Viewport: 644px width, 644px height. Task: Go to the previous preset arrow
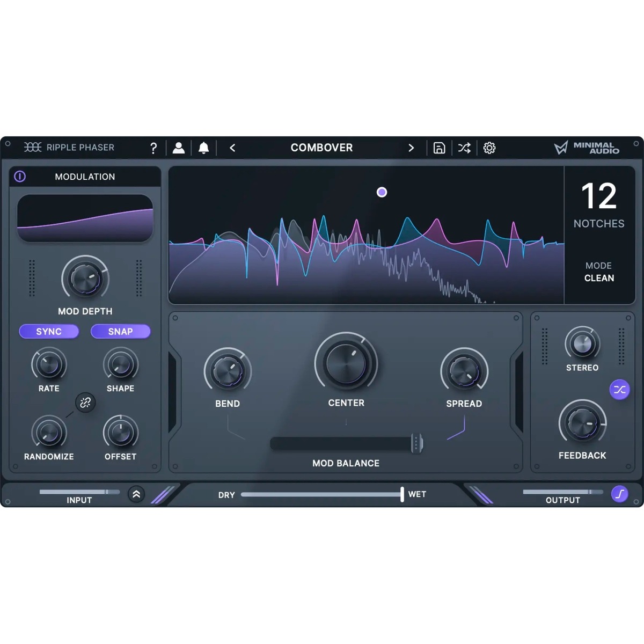232,148
